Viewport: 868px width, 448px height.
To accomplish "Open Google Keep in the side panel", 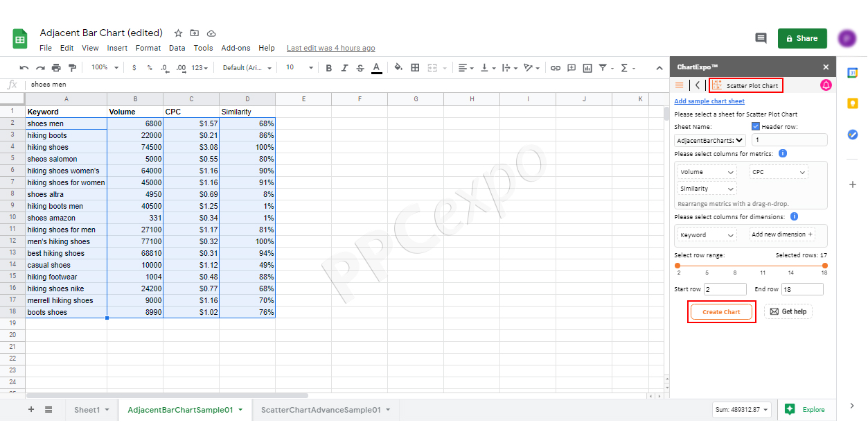I will tap(853, 103).
